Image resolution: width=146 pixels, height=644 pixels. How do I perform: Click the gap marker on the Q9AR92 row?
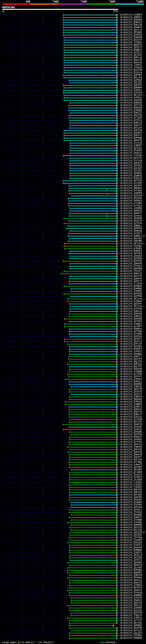(x=107, y=189)
